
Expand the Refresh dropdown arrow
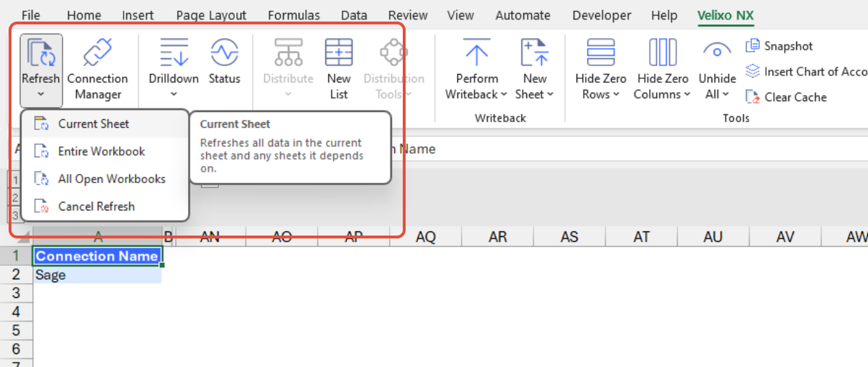pyautogui.click(x=41, y=94)
